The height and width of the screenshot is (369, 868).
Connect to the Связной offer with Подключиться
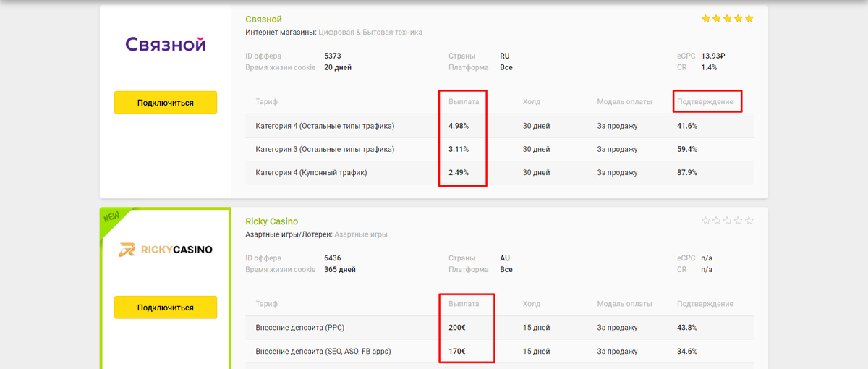pos(166,103)
